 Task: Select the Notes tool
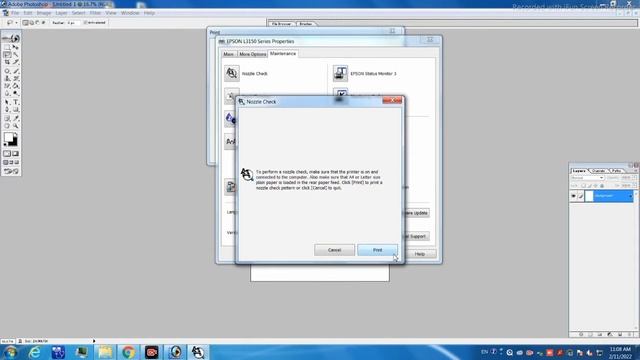[x=7, y=118]
